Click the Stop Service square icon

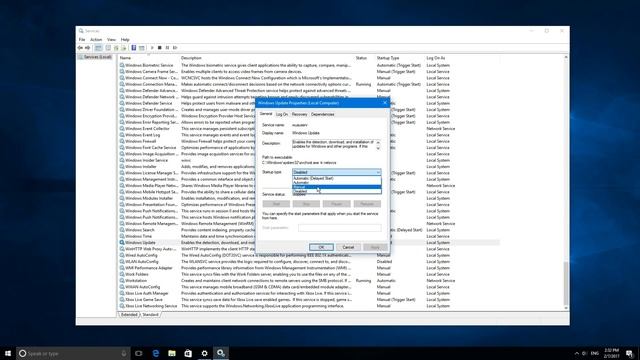[160, 48]
